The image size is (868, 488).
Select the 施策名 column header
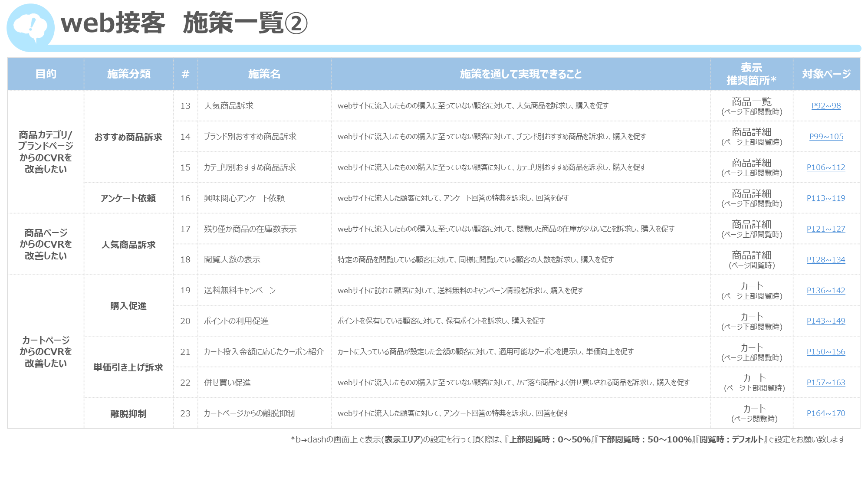tap(264, 74)
